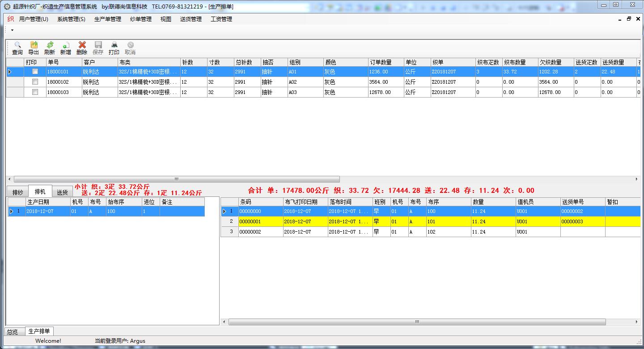Open the 生产单管理 menu
This screenshot has width=644, height=349.
[108, 19]
